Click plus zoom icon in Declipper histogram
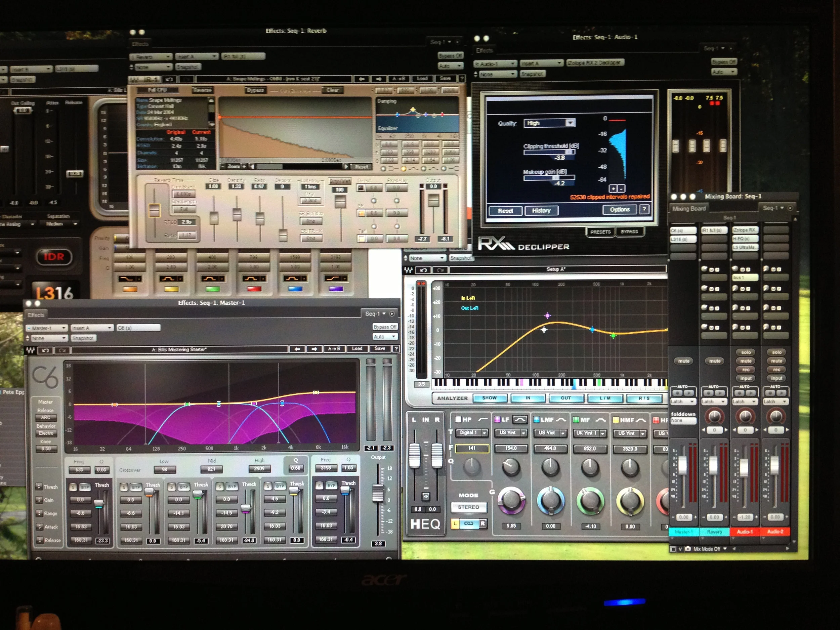Image resolution: width=840 pixels, height=630 pixels. click(x=613, y=189)
